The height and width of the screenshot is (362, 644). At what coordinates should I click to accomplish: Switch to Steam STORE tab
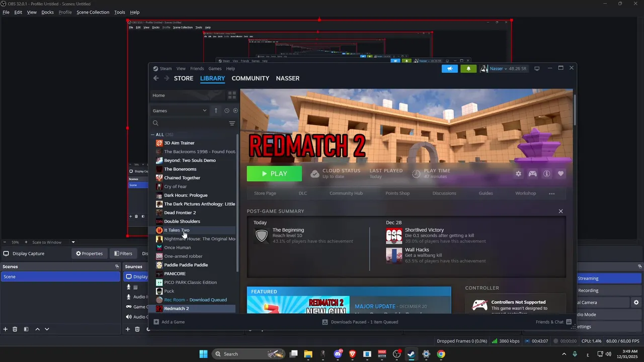click(184, 78)
